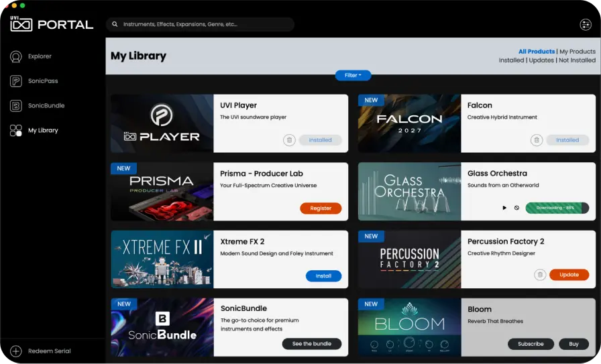Focus the product search field

point(200,24)
